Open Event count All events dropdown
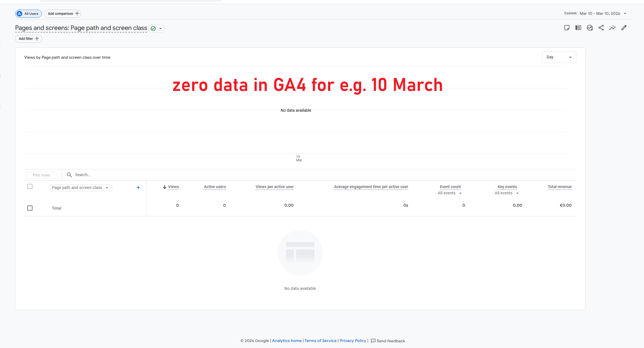This screenshot has width=644, height=348. point(449,193)
